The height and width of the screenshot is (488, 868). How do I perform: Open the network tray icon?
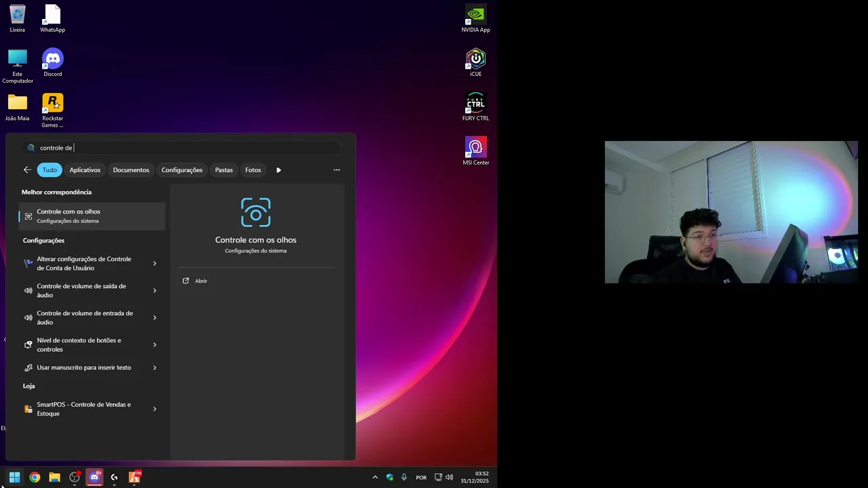tap(438, 477)
